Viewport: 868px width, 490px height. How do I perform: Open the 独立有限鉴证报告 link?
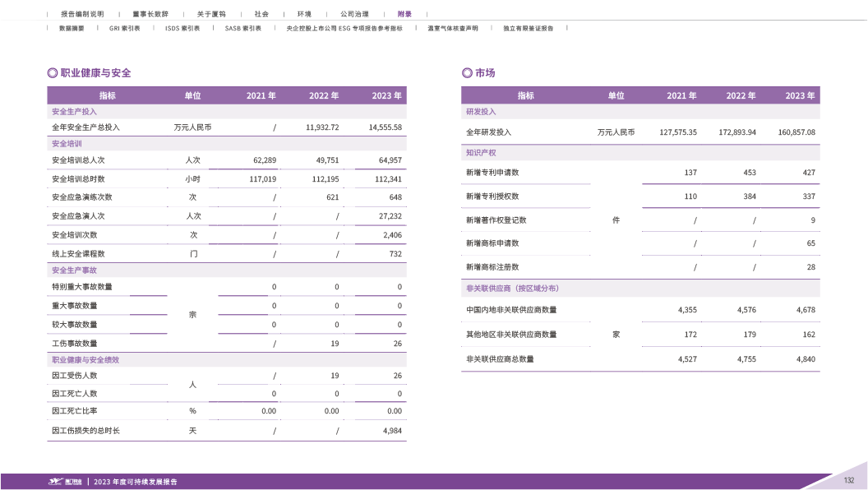click(529, 28)
